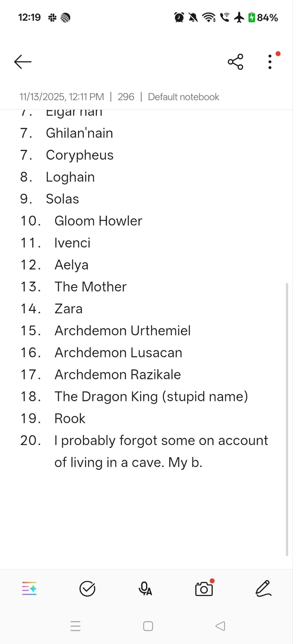Place cursor on the Gloom Howler line

98,221
